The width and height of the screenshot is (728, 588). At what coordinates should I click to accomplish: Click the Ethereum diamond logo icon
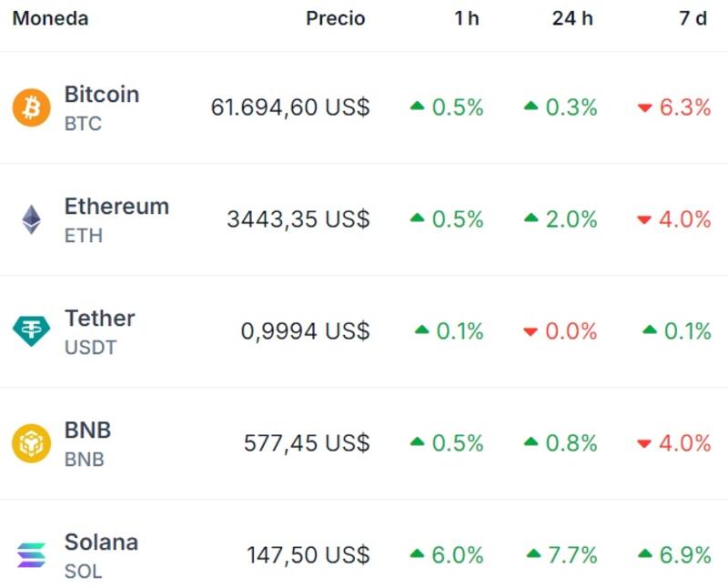coord(32,219)
